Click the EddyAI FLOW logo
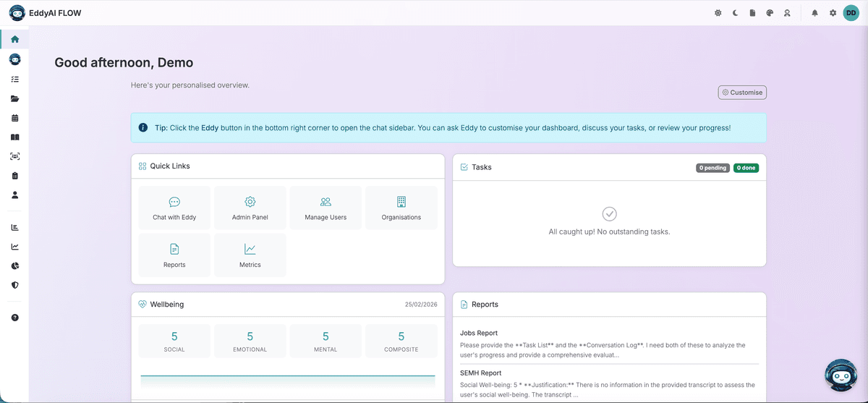Image resolution: width=868 pixels, height=403 pixels. (46, 13)
